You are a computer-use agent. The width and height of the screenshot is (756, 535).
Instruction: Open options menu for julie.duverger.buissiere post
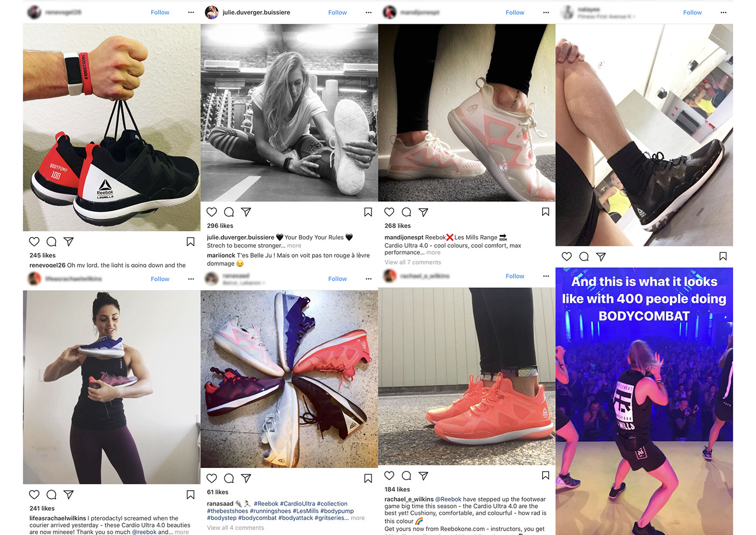368,12
